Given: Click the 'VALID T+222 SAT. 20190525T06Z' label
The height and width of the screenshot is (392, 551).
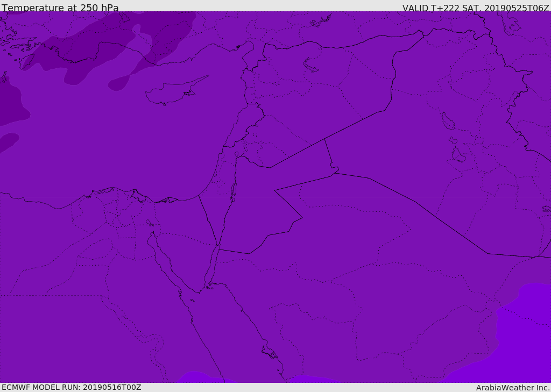Looking at the screenshot, I should pos(476,8).
